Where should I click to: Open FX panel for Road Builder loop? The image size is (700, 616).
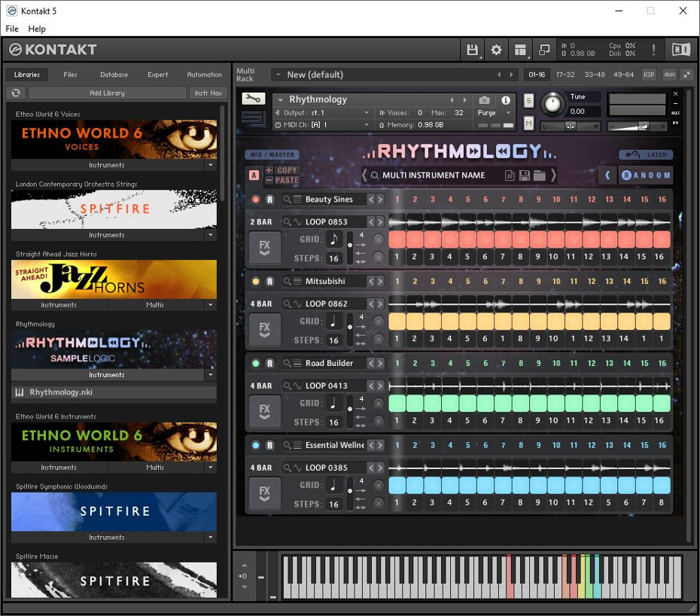tap(265, 411)
